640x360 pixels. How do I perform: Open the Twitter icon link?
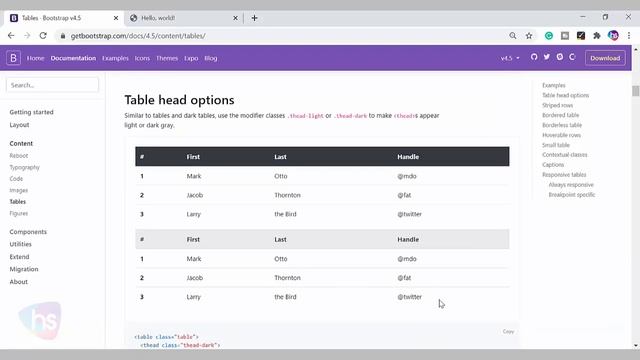point(547,57)
